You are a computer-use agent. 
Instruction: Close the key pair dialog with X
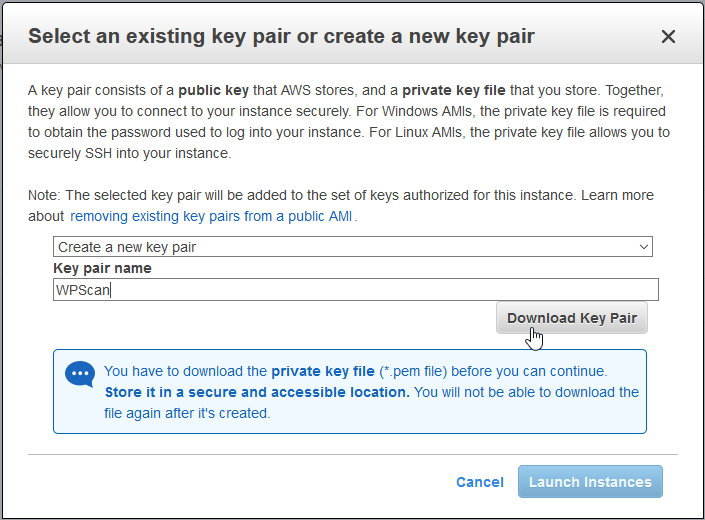[668, 37]
